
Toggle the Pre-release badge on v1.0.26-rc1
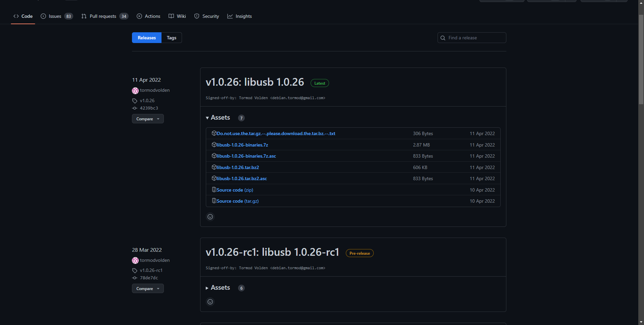pyautogui.click(x=360, y=253)
